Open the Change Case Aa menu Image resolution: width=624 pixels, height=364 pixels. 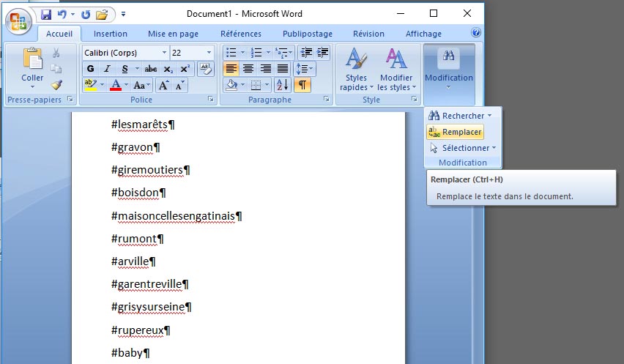click(x=141, y=85)
